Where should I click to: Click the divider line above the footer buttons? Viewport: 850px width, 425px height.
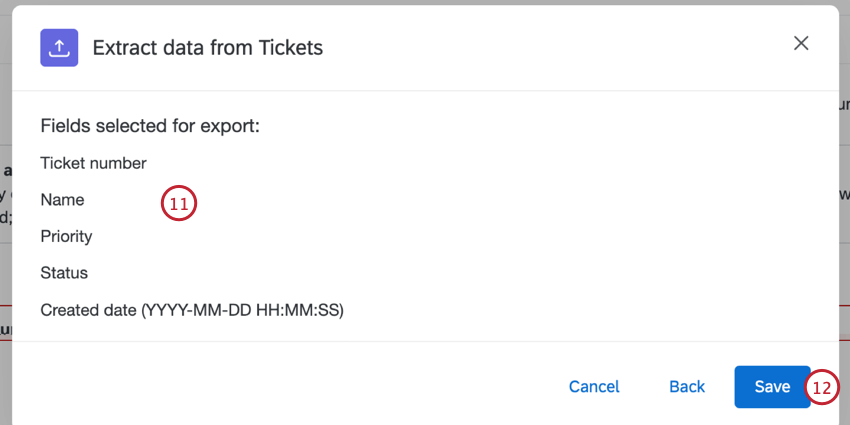tap(425, 342)
